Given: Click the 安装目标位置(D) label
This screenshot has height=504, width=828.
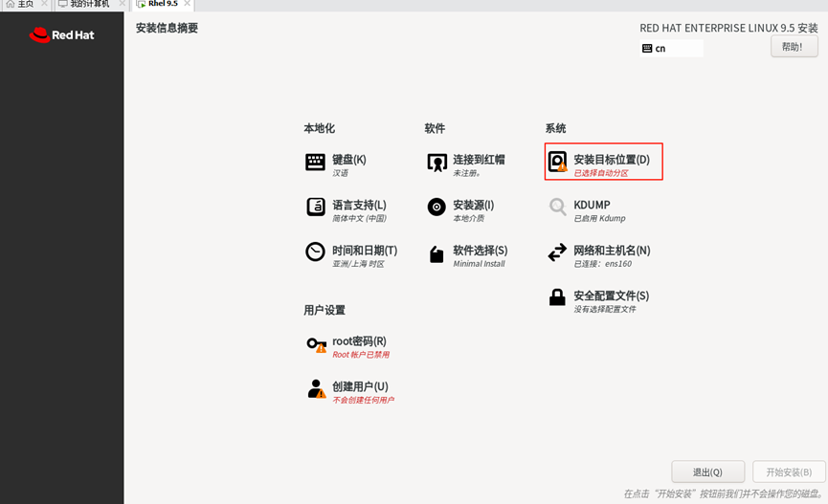Looking at the screenshot, I should coord(612,160).
